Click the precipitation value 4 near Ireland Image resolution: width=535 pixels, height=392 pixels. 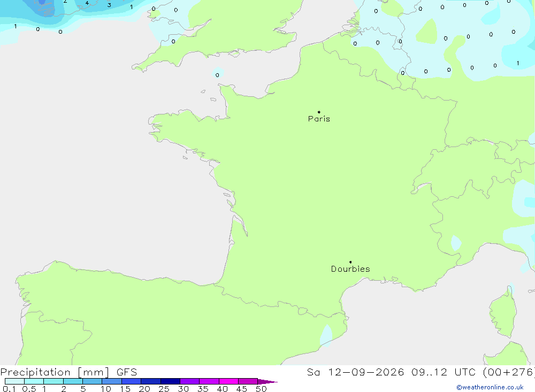(x=87, y=3)
